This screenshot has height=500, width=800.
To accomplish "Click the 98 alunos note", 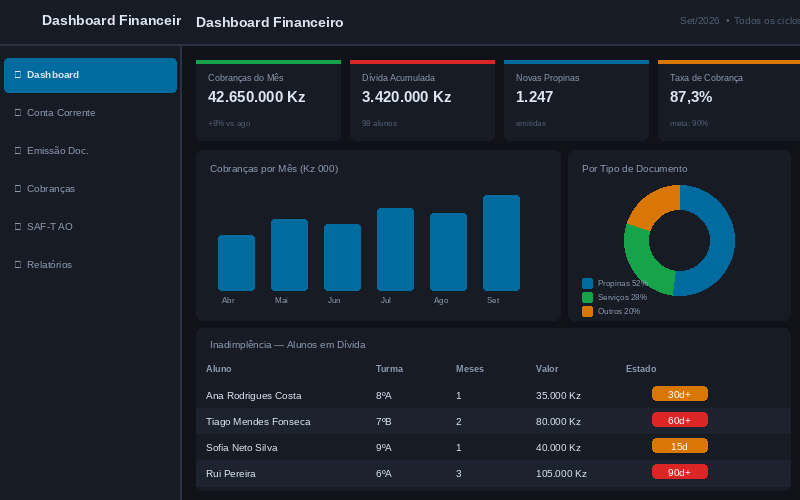I will pos(379,123).
